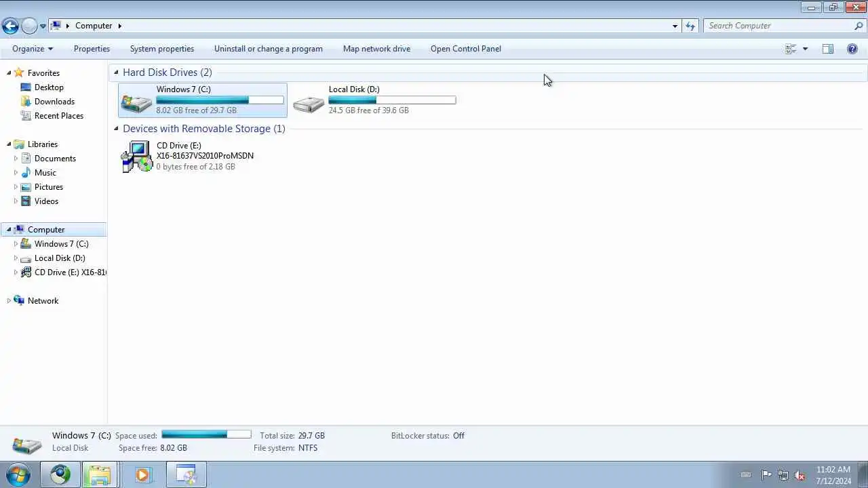Image resolution: width=868 pixels, height=488 pixels.
Task: Click the Local Disk (D:) drive icon
Action: [309, 103]
